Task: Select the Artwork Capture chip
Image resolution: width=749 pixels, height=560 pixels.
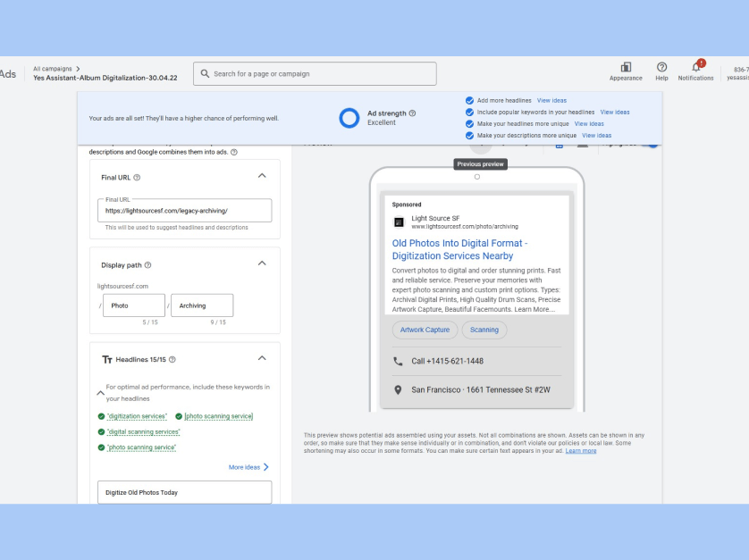Action: coord(425,330)
